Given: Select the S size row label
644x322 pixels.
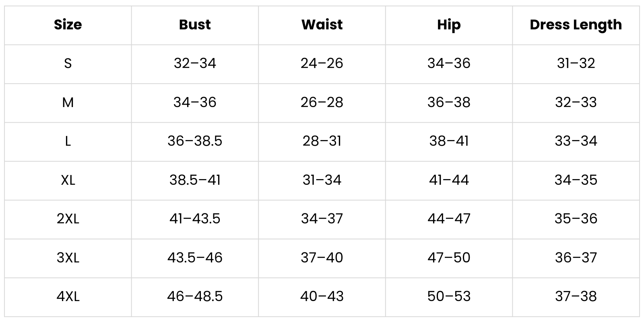Looking at the screenshot, I should pos(68,63).
